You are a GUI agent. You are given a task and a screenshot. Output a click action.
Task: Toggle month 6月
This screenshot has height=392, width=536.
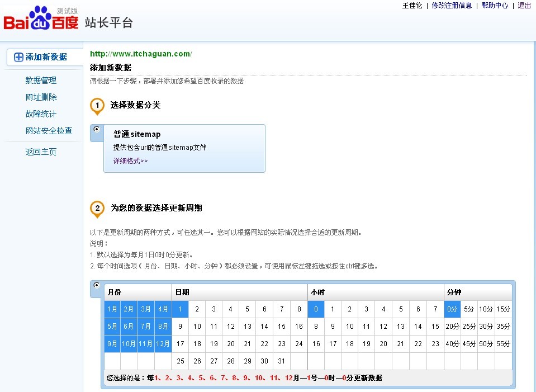[x=129, y=327]
